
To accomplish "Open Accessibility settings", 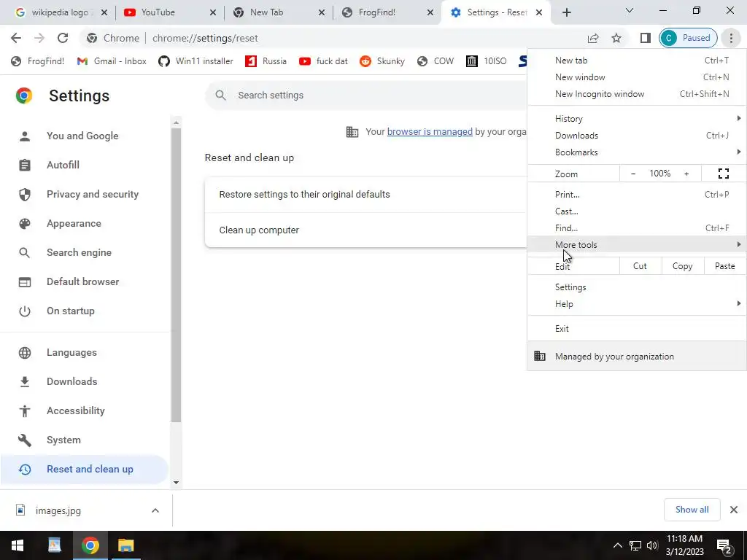I will pyautogui.click(x=84, y=411).
